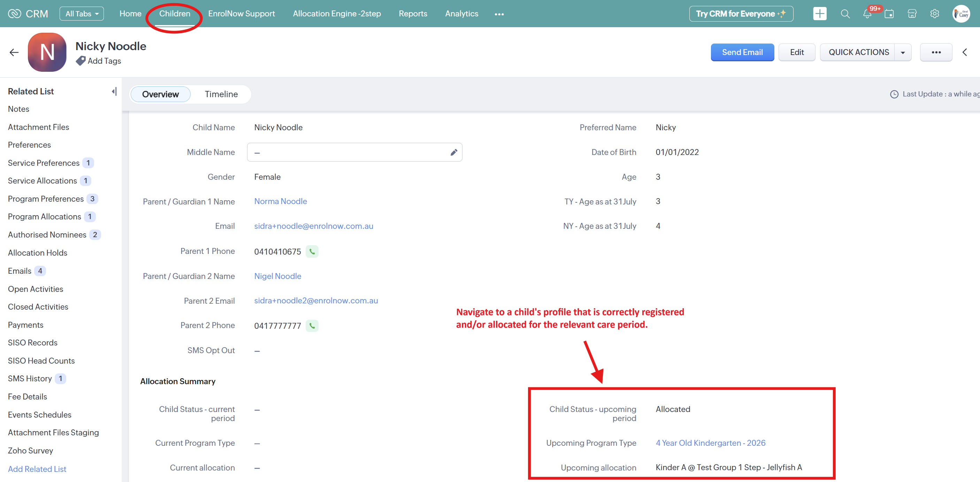Open Service Allocations related list
Viewport: 980px width, 482px height.
pos(42,180)
